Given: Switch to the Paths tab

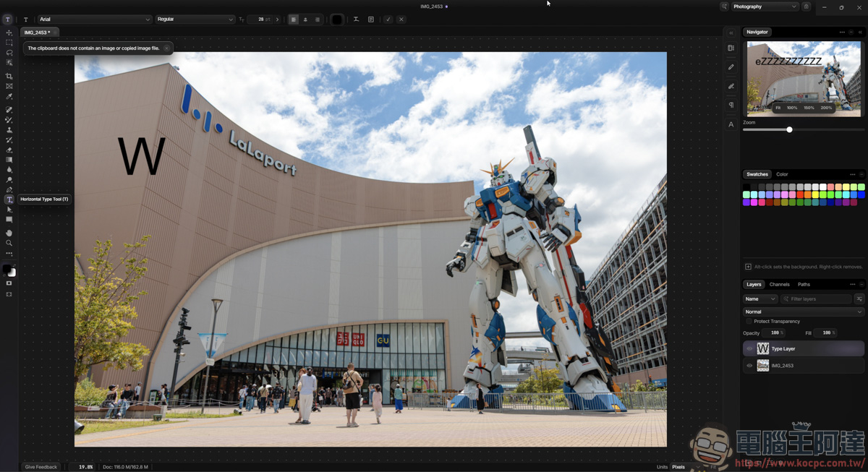Looking at the screenshot, I should 804,284.
